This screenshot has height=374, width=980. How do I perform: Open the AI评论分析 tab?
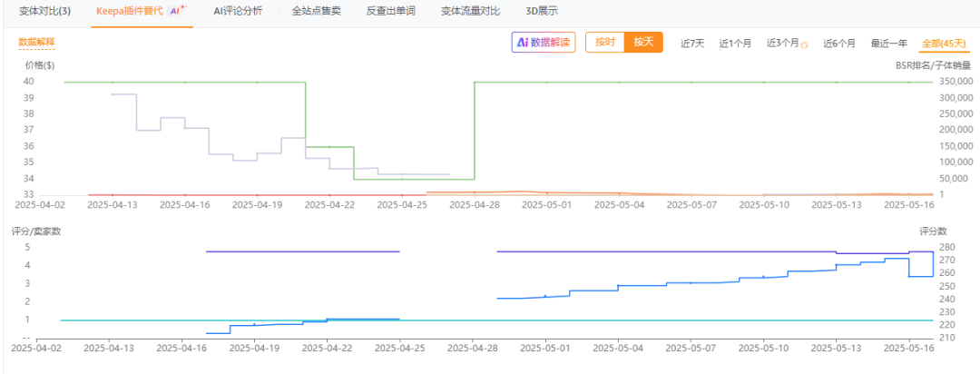click(238, 12)
